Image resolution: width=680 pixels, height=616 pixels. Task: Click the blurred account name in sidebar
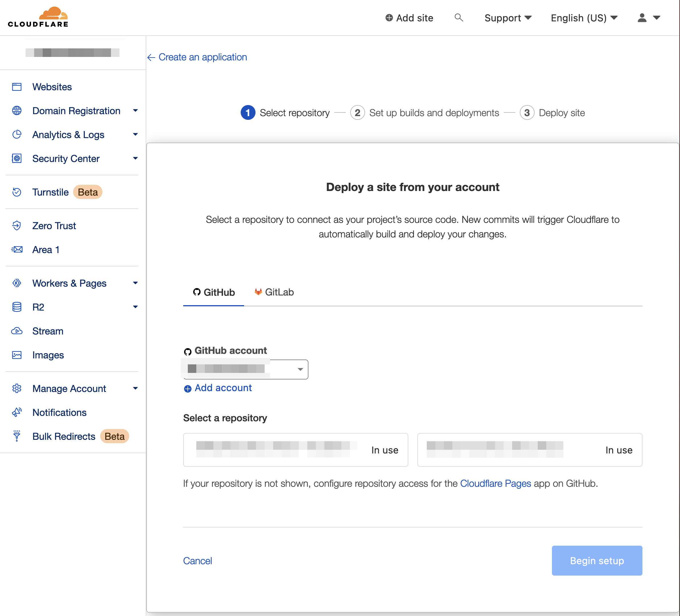[73, 53]
